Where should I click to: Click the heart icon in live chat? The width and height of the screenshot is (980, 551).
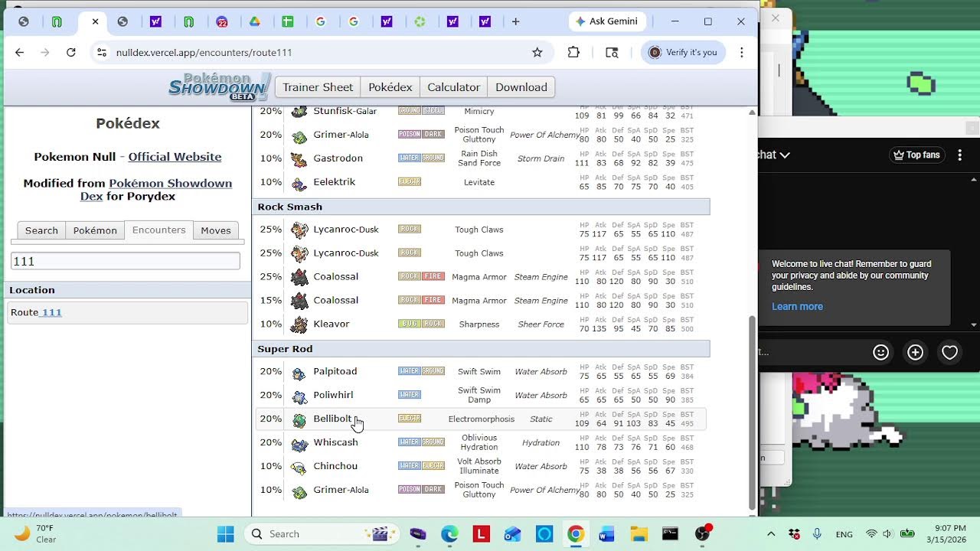tap(950, 352)
